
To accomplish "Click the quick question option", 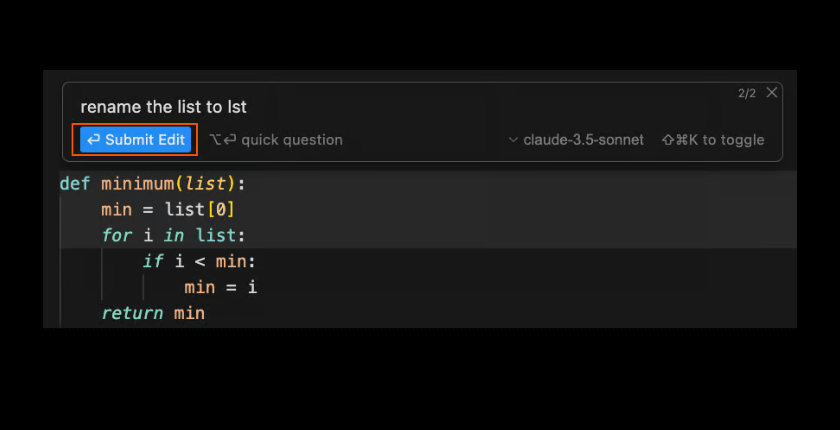I will [291, 140].
